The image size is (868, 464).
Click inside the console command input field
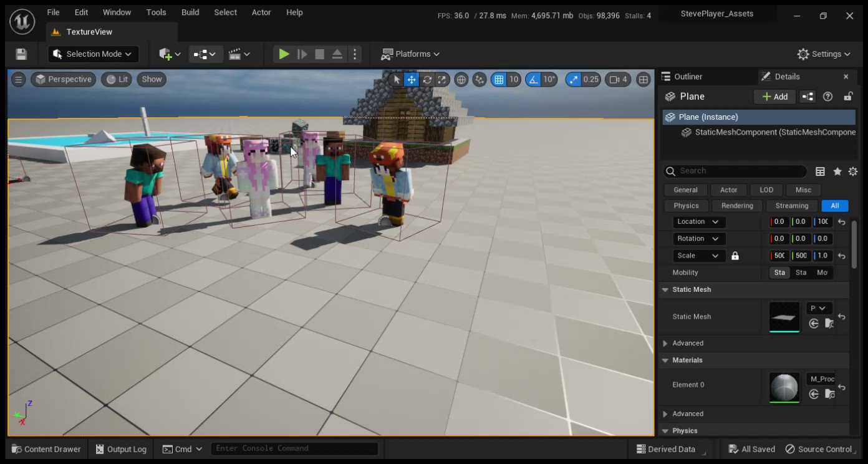tap(294, 448)
